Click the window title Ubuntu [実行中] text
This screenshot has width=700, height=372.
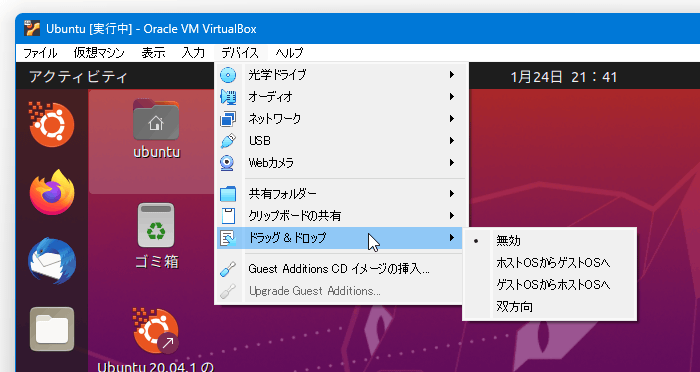point(89,29)
